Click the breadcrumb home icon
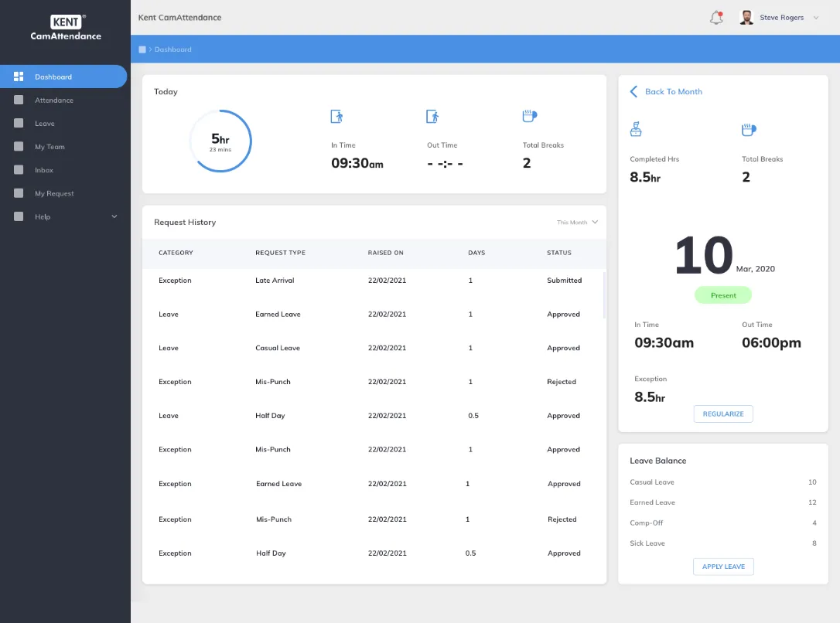This screenshot has height=623, width=840. [142, 49]
